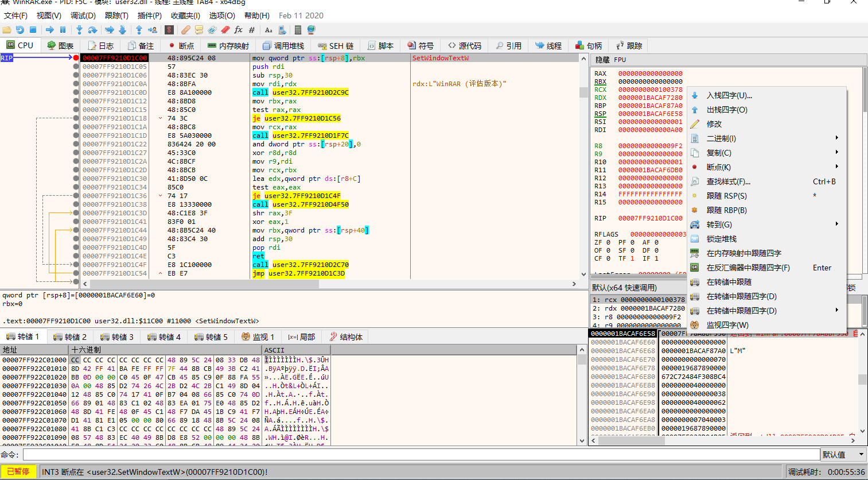Click the disassembly scroll-down arrow
This screenshot has width=868, height=480.
(583, 274)
